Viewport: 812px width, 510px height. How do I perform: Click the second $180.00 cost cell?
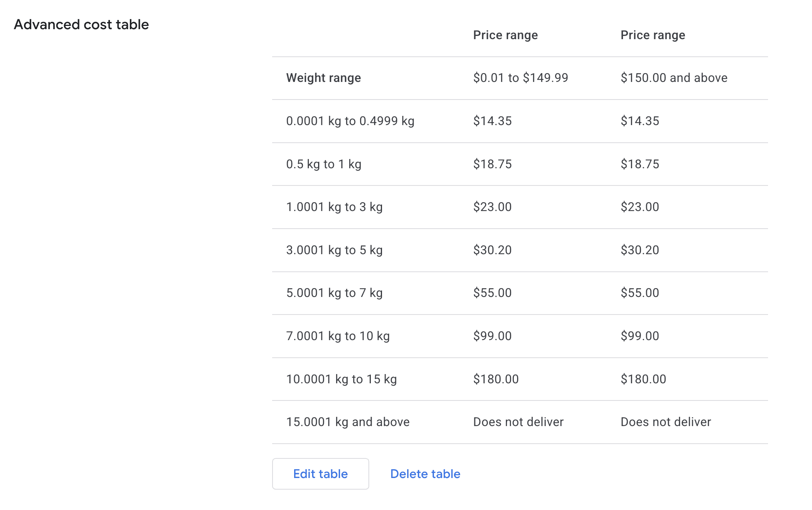click(x=643, y=379)
